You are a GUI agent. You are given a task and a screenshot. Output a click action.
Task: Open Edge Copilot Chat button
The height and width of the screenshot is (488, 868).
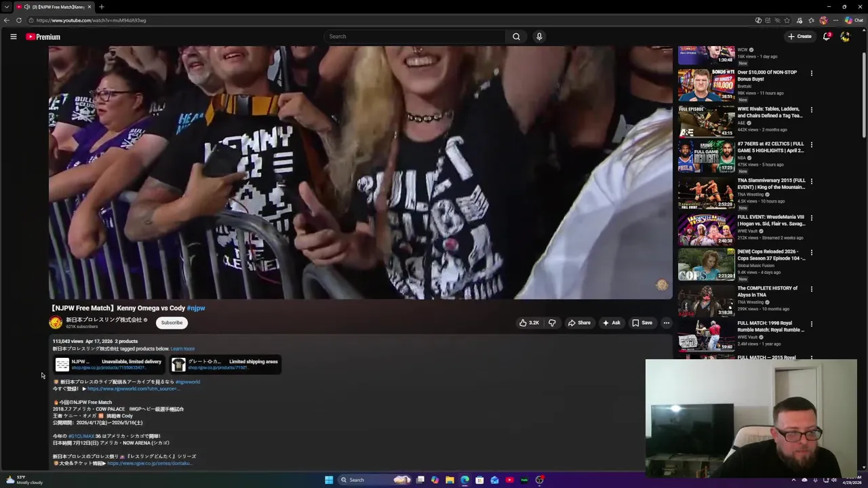tap(854, 20)
